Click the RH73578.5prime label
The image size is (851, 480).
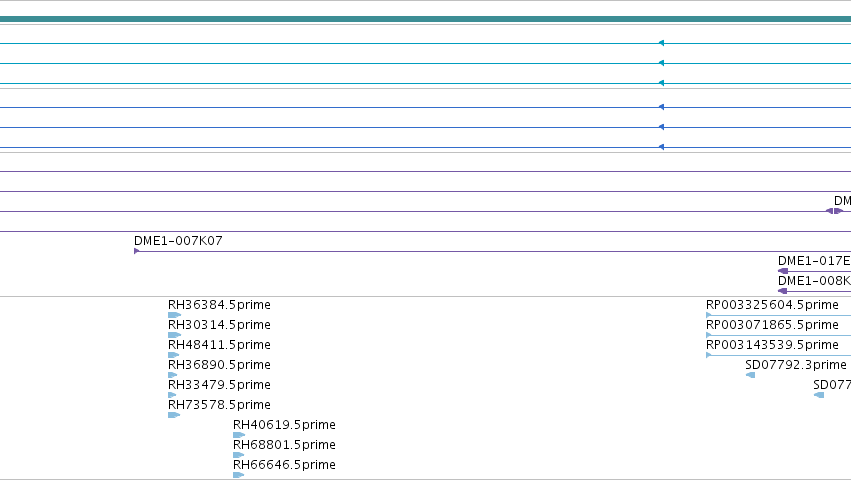(219, 405)
